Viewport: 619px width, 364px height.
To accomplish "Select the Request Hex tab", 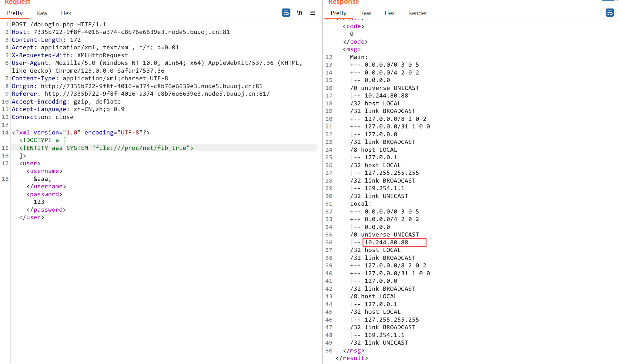I will [66, 13].
